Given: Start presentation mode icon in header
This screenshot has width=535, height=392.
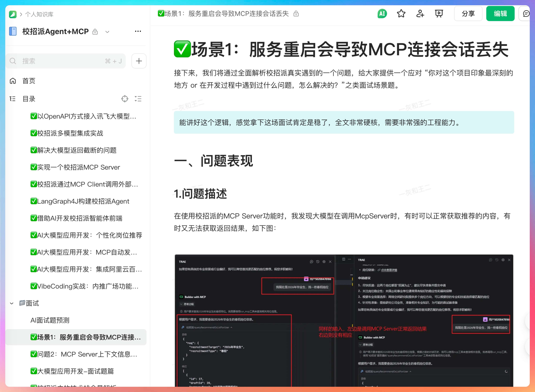Looking at the screenshot, I should tap(439, 14).
